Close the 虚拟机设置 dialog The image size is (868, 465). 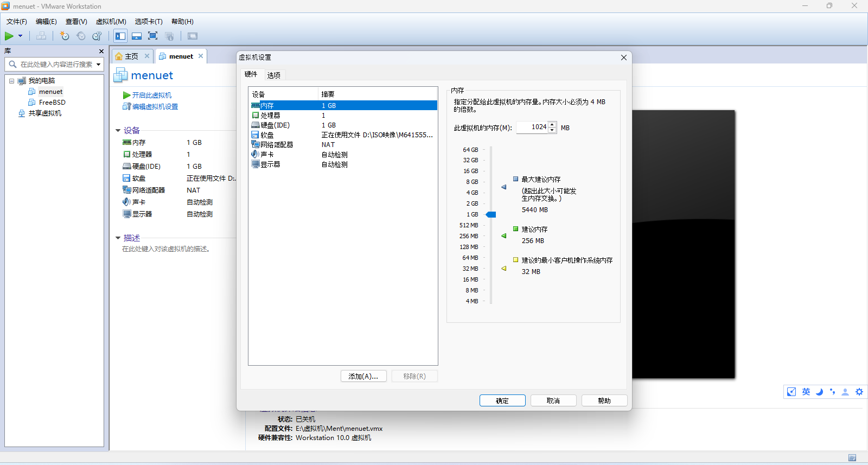coord(624,58)
